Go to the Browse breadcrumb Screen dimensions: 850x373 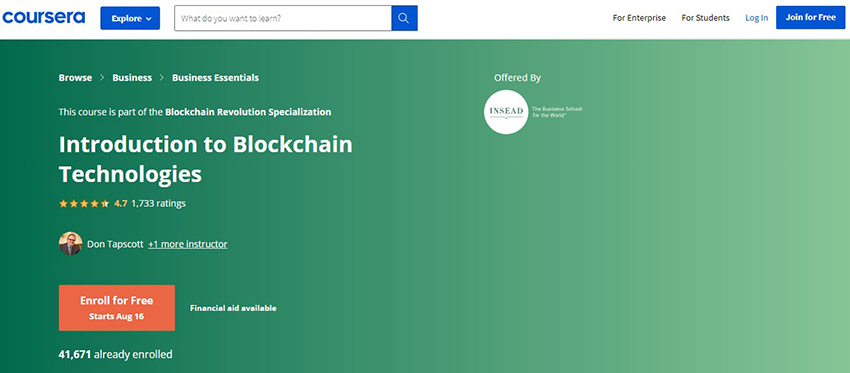coord(75,78)
